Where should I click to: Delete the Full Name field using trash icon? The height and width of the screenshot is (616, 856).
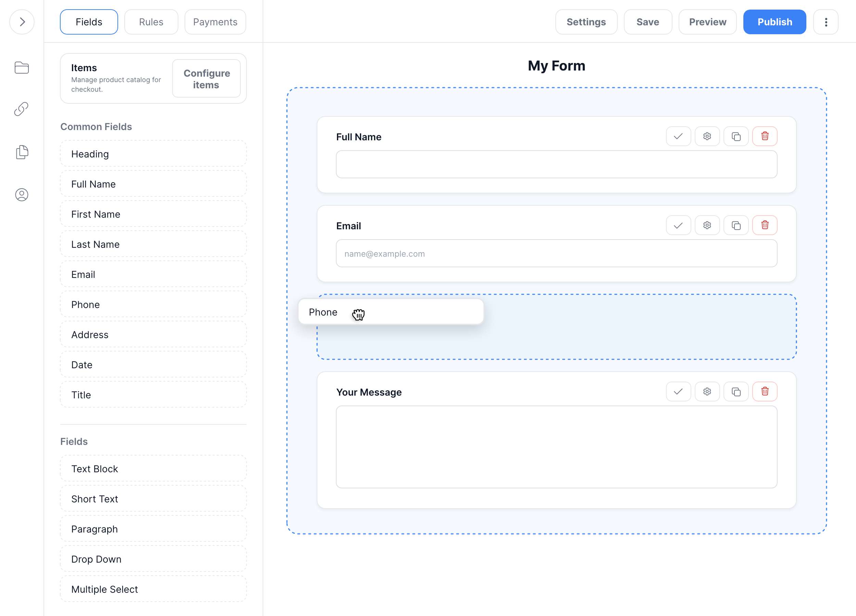point(765,136)
